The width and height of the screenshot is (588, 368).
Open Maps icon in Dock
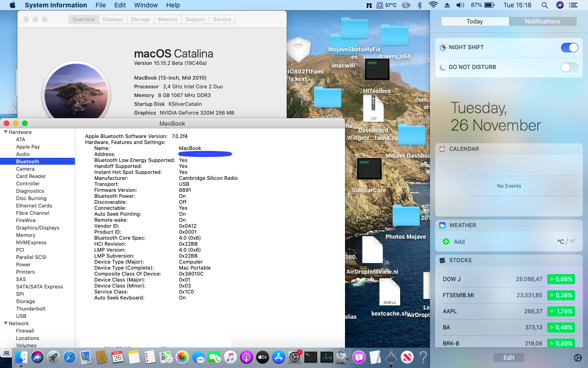(x=166, y=357)
